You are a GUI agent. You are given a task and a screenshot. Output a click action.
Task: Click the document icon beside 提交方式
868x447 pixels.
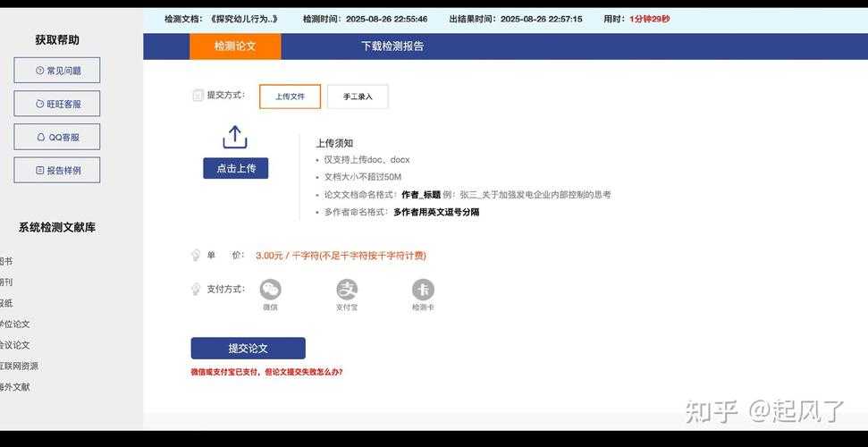pos(198,96)
